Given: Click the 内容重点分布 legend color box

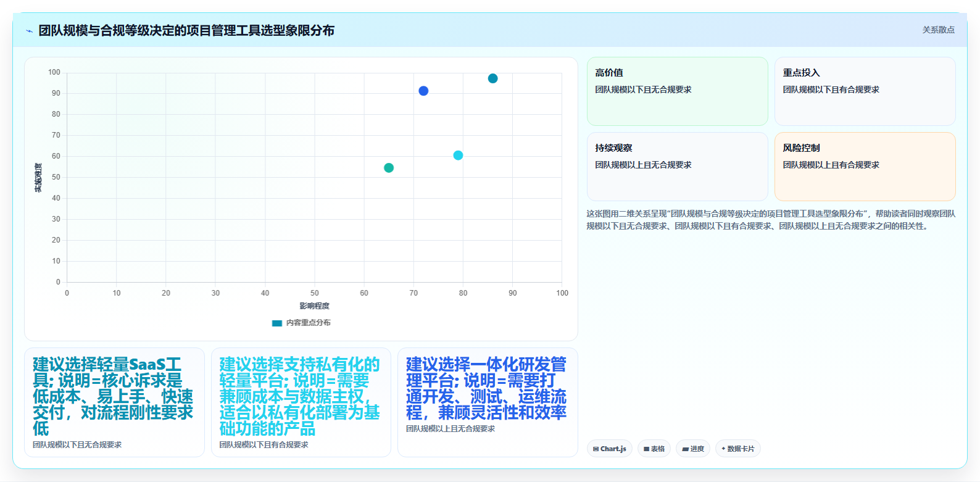Looking at the screenshot, I should pos(277,323).
